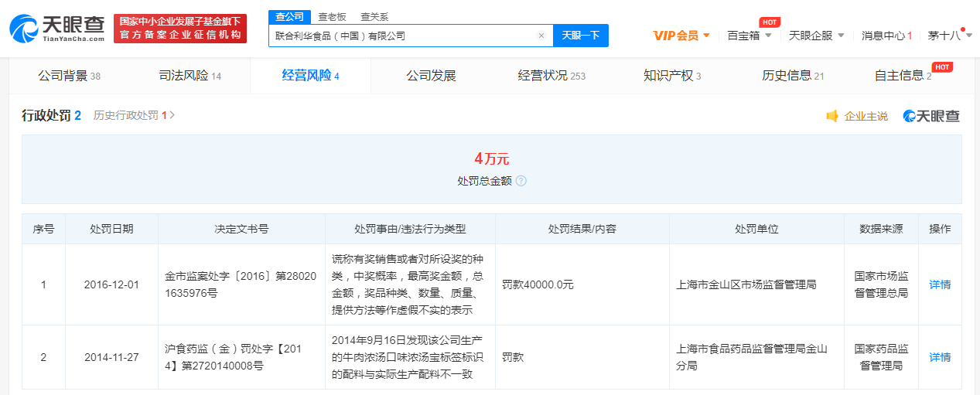Viewport: 980px width, 395px height.
Task: Switch to the 查公司 search tab
Action: 290,17
